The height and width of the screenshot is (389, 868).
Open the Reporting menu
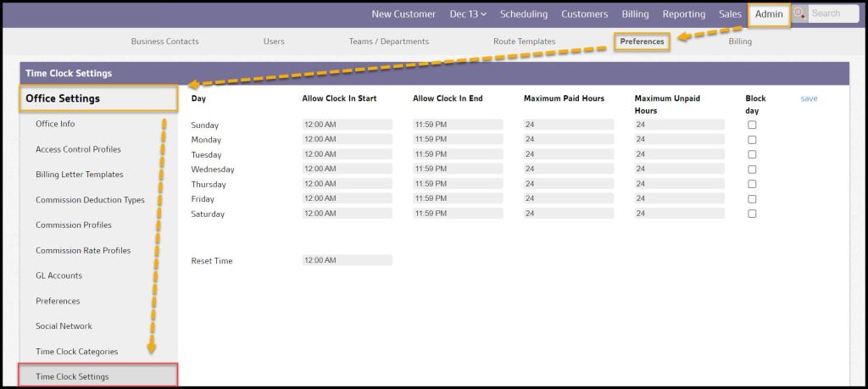[683, 14]
